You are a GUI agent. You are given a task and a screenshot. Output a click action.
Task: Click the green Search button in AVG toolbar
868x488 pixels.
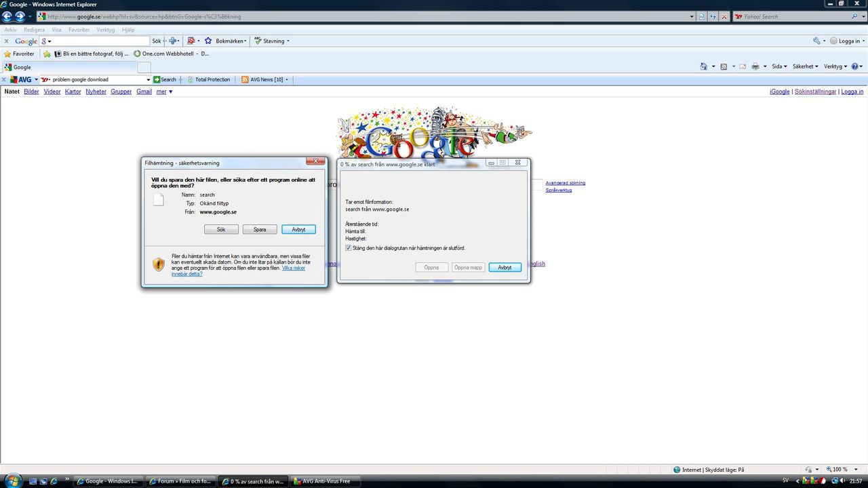click(x=165, y=79)
